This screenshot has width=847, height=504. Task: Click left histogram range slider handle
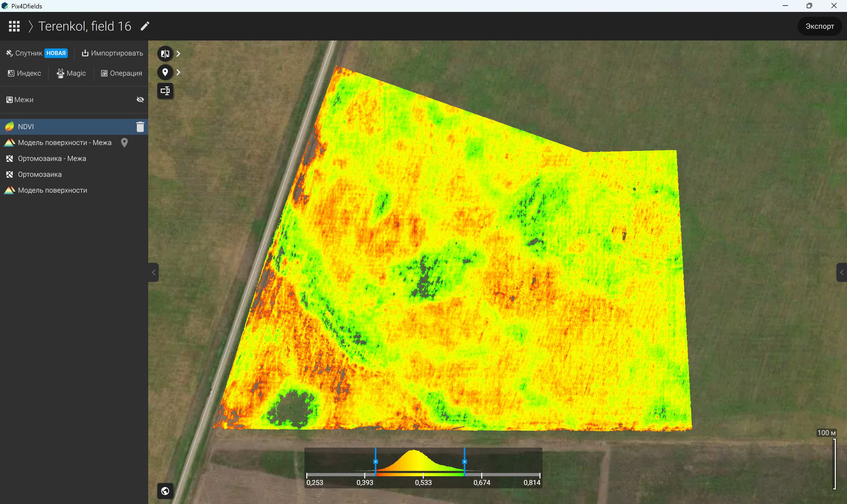(376, 462)
